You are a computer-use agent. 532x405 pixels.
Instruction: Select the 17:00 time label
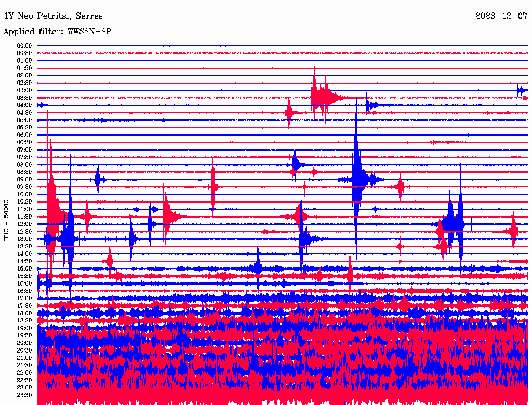point(24,299)
